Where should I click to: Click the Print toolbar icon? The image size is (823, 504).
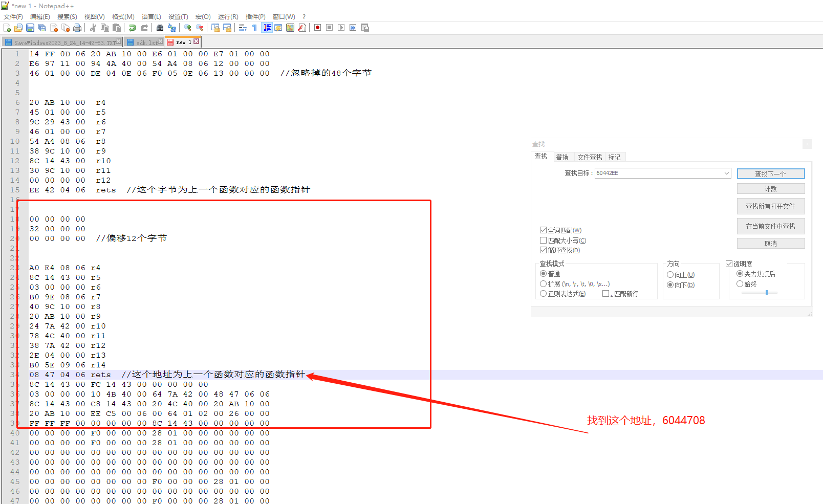tap(77, 28)
